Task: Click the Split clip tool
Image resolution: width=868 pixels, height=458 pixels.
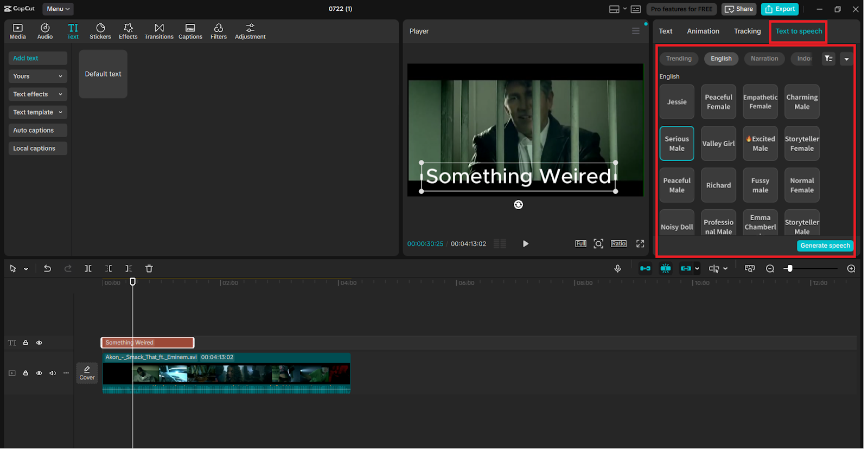Action: coord(88,268)
